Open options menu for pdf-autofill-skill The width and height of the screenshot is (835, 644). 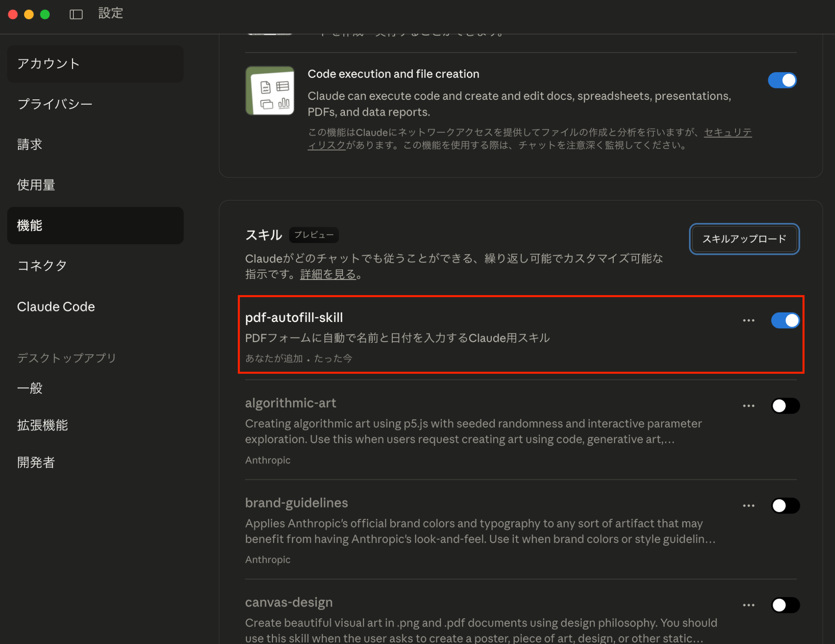[x=749, y=320]
